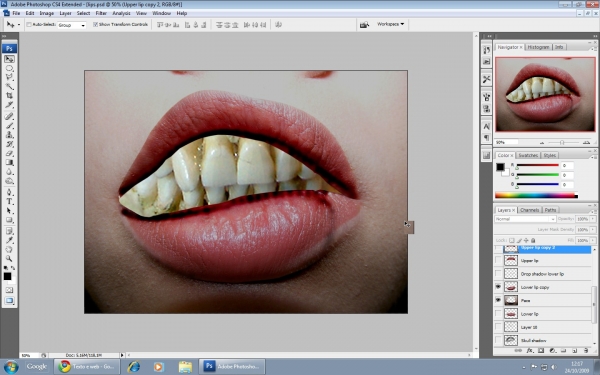Image resolution: width=600 pixels, height=375 pixels.
Task: Select the Horizontal Type tool
Action: [x=9, y=202]
